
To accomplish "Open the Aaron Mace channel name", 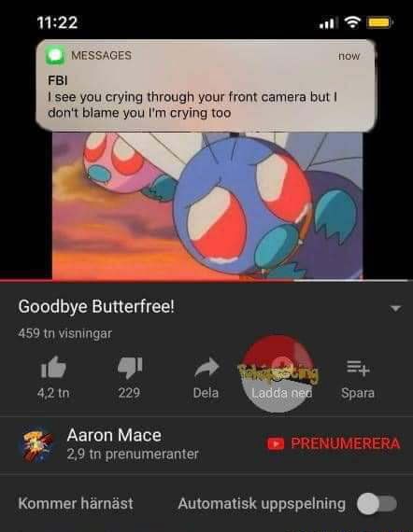I will [114, 435].
